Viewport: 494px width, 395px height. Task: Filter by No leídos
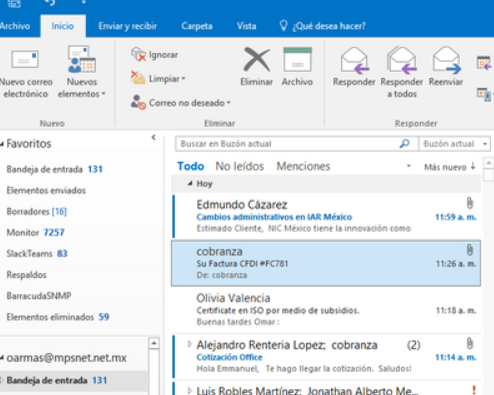coord(239,166)
